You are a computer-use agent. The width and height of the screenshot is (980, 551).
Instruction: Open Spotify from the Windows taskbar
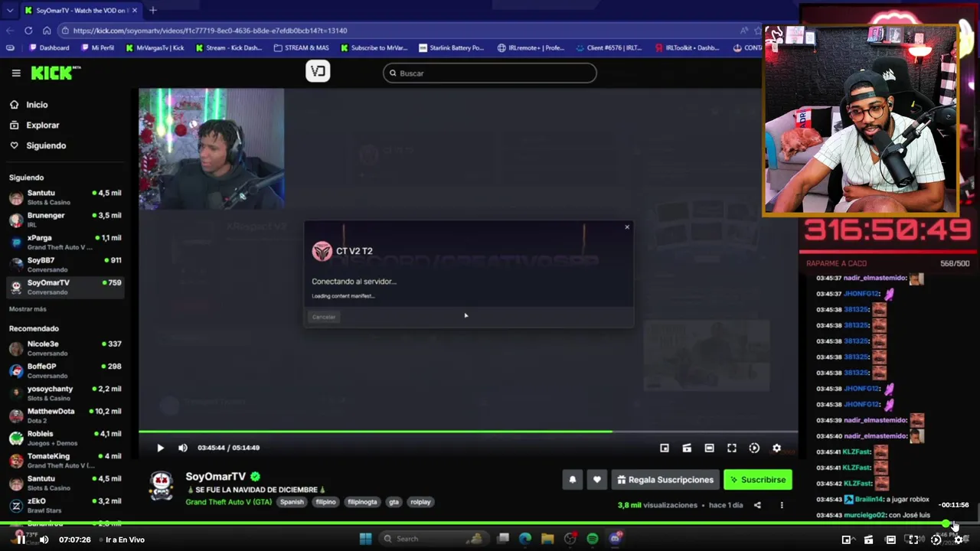(x=593, y=539)
